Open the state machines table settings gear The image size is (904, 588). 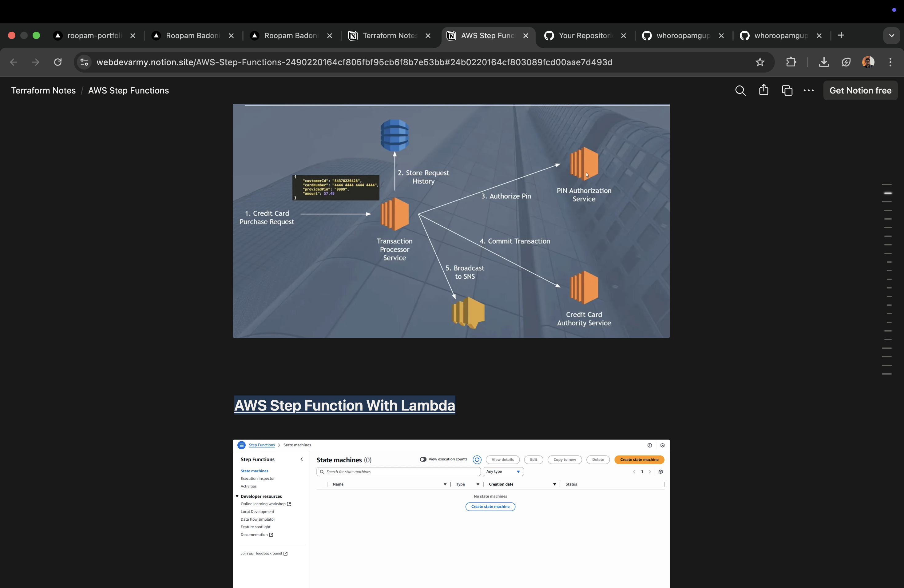click(661, 472)
